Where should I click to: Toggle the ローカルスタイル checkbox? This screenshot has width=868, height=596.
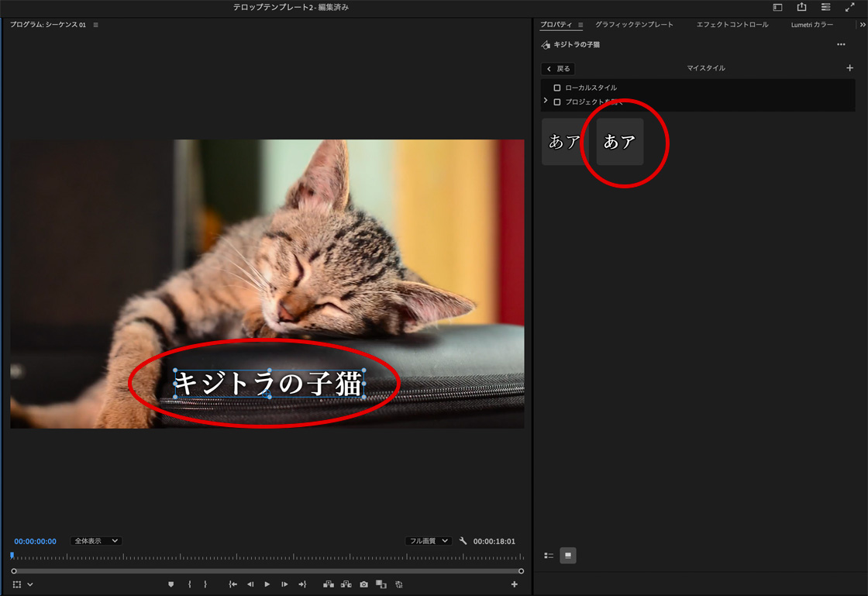click(557, 88)
